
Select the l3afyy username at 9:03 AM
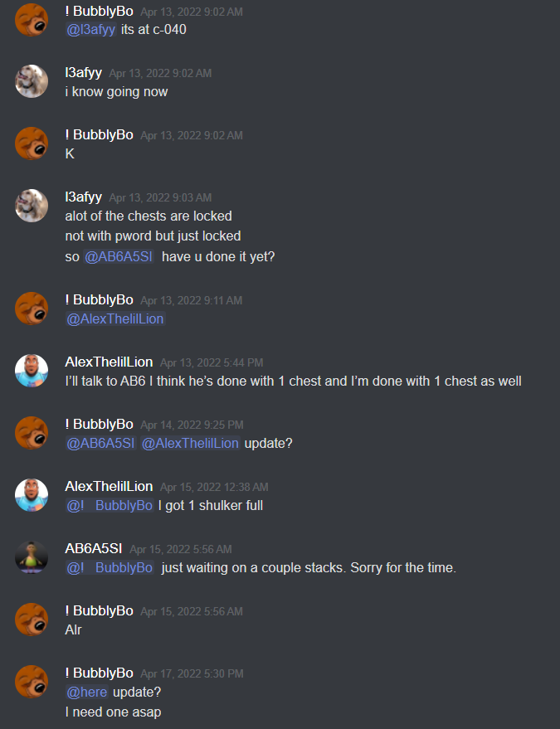pyautogui.click(x=83, y=197)
